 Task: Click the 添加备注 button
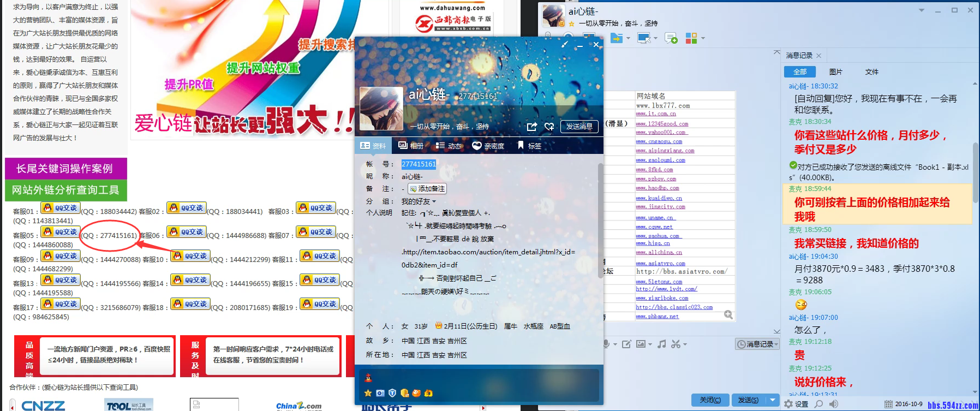point(427,189)
